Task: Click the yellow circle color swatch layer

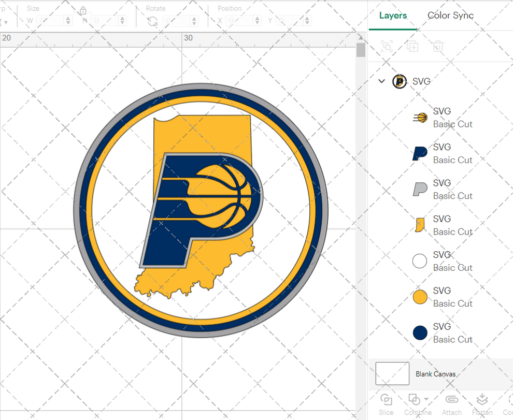Action: (420, 297)
